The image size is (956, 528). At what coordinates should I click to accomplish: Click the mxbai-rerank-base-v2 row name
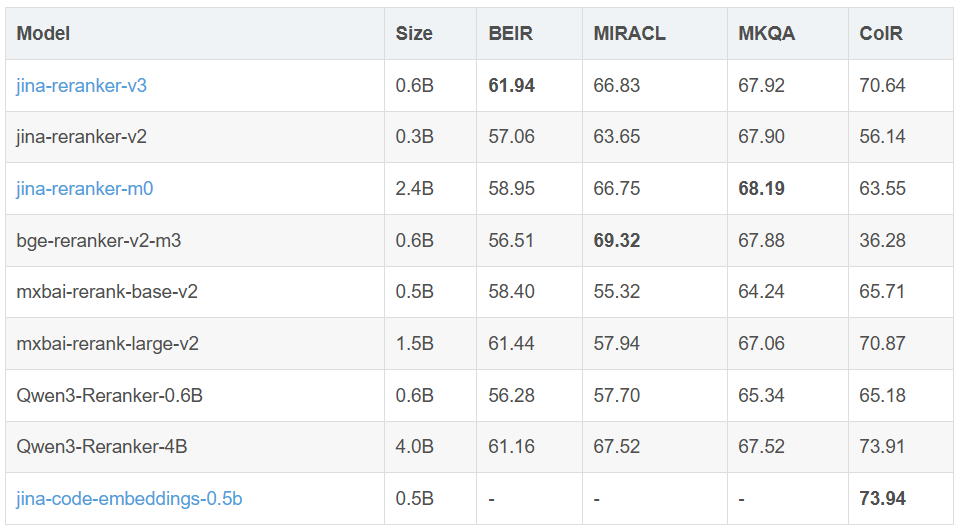click(x=107, y=292)
